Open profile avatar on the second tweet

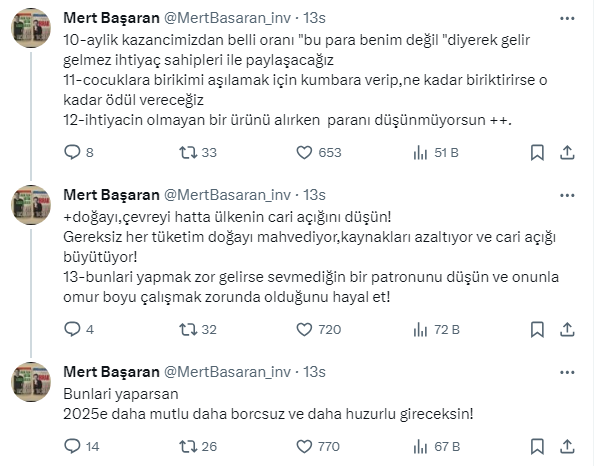pos(32,206)
